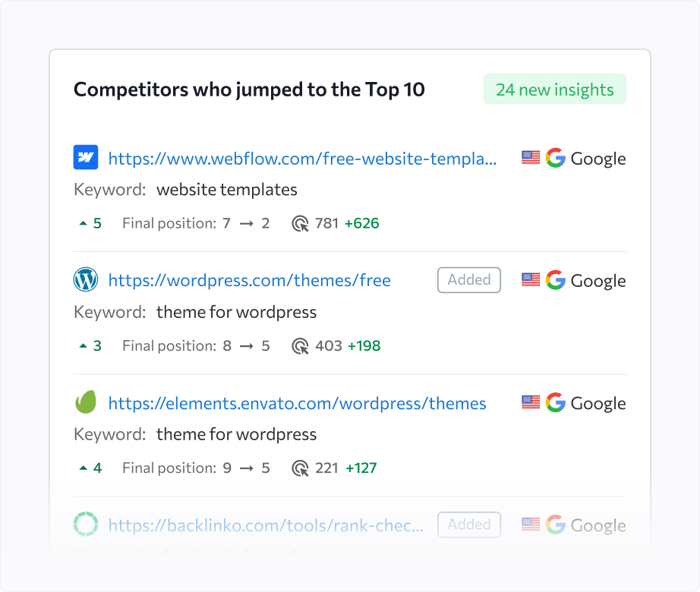This screenshot has height=592, width=700.
Task: Click the faded Added button for backlinko
Action: point(469,524)
